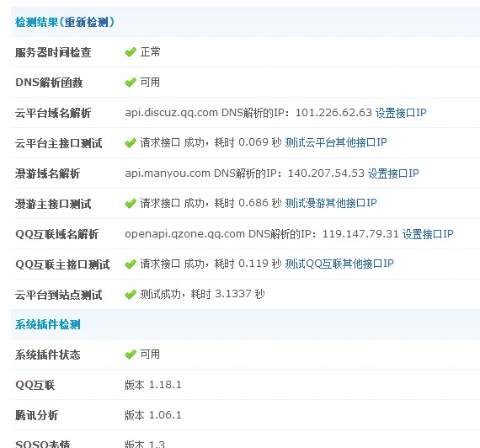
Task: Click the 耗时 0.686 秒 result text
Action: pos(248,203)
